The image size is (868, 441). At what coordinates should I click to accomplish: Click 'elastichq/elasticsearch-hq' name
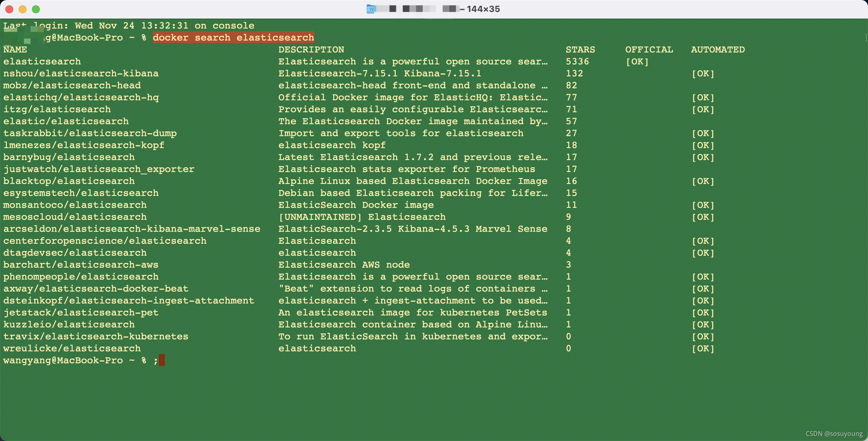(x=81, y=97)
